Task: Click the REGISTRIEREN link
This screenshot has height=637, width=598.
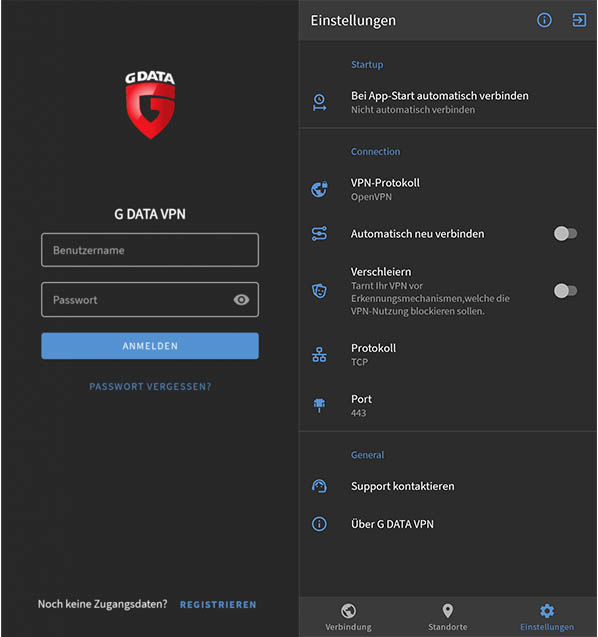Action: pos(218,604)
